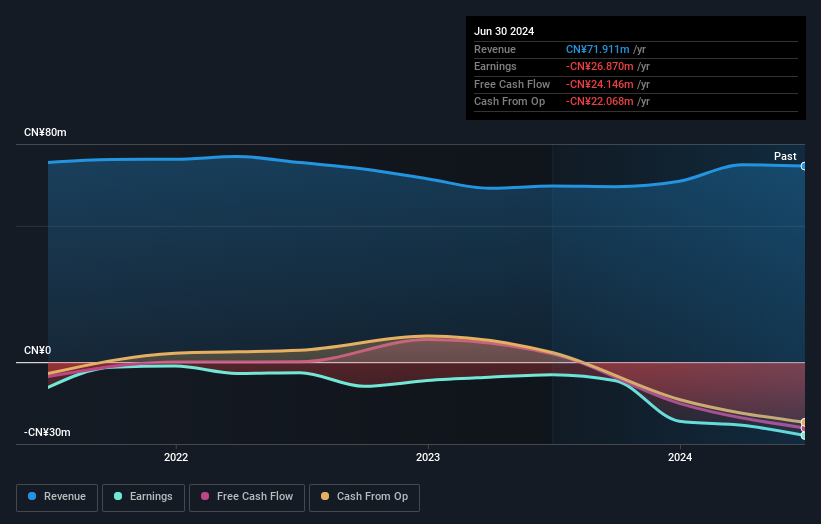821x524 pixels.
Task: Click the Cash From Op label in tooltip
Action: pyautogui.click(x=509, y=102)
